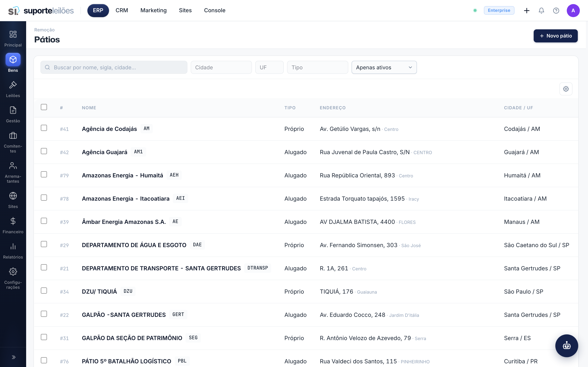Open the Comitentes briefcase icon in sidebar
Viewport: 588px width, 367px height.
click(13, 136)
